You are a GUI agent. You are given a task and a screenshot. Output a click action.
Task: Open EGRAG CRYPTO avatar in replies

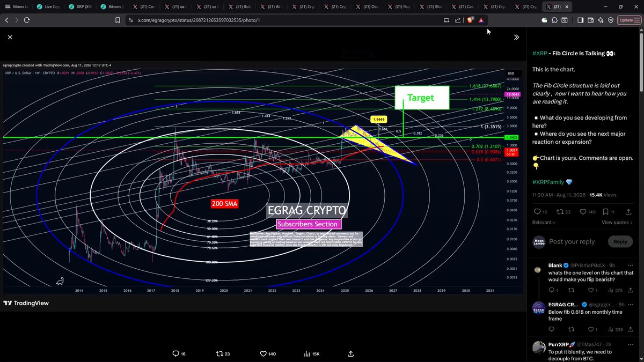[539, 308]
